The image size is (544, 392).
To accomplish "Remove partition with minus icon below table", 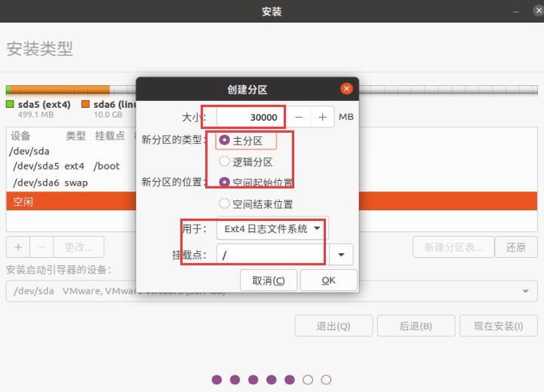I will pos(41,247).
